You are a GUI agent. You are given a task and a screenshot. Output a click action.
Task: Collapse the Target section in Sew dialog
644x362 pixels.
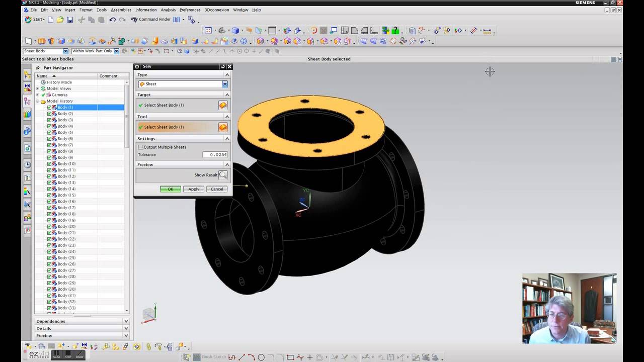227,95
